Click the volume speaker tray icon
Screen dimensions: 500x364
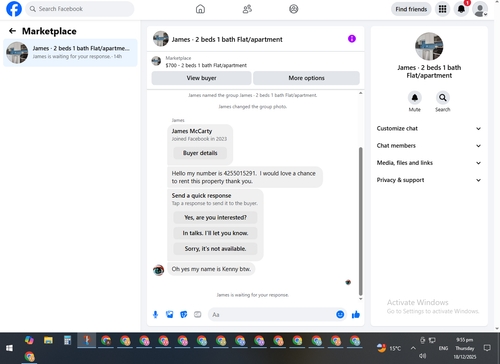pos(423,356)
